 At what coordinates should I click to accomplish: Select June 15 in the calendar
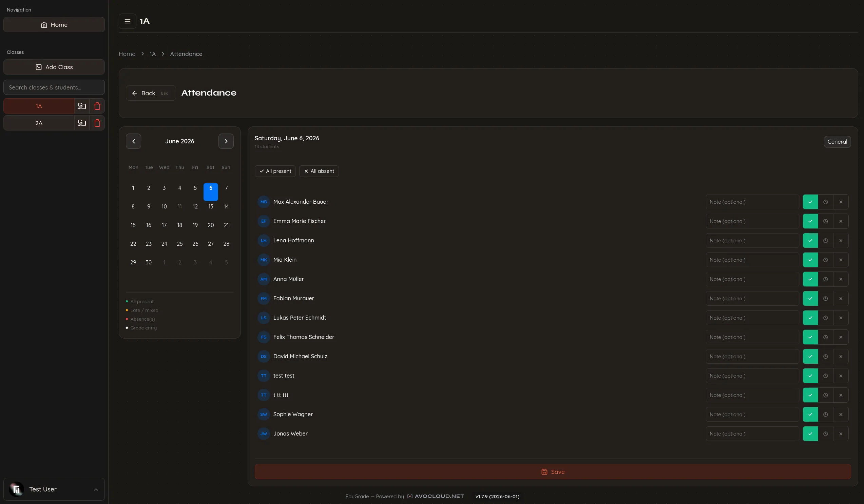point(133,225)
